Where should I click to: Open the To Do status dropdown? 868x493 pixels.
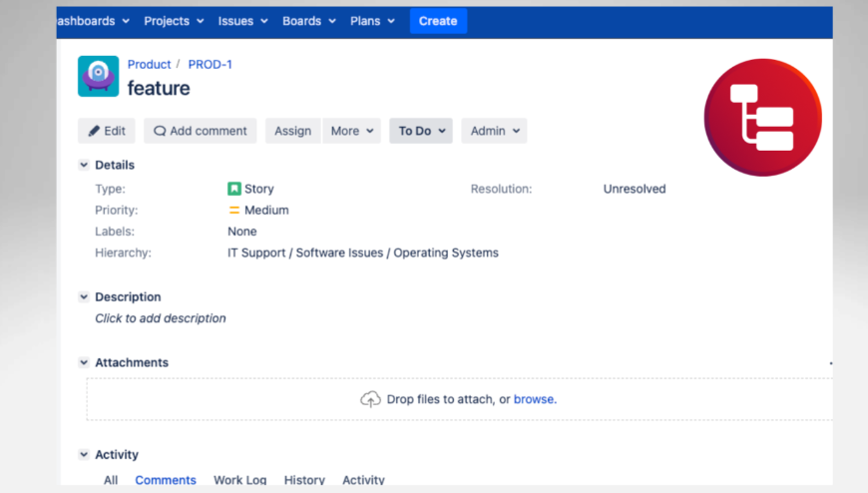coord(420,131)
